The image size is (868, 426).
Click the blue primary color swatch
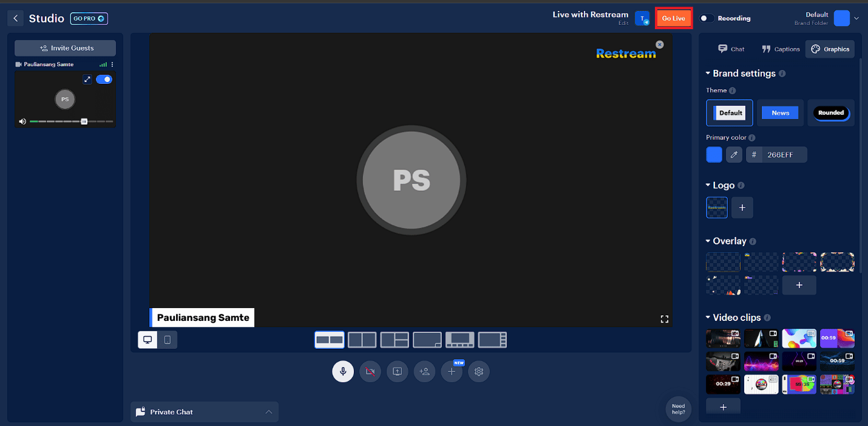coord(714,155)
